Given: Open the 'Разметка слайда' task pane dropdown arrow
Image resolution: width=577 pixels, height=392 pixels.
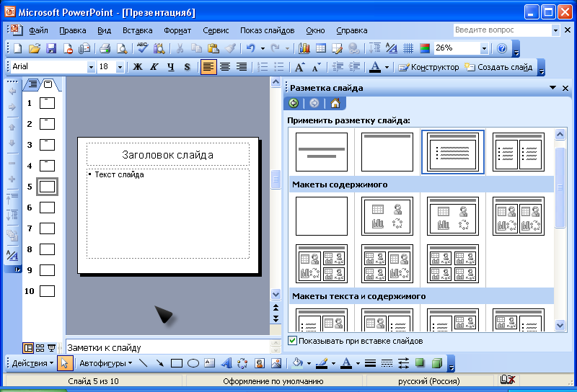Looking at the screenshot, I should coord(552,88).
